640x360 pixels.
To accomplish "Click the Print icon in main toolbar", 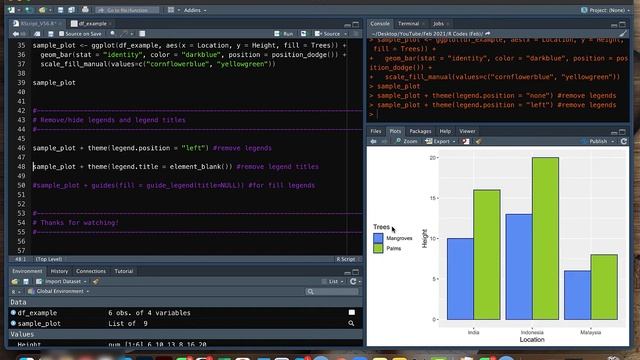I will tap(85, 10).
